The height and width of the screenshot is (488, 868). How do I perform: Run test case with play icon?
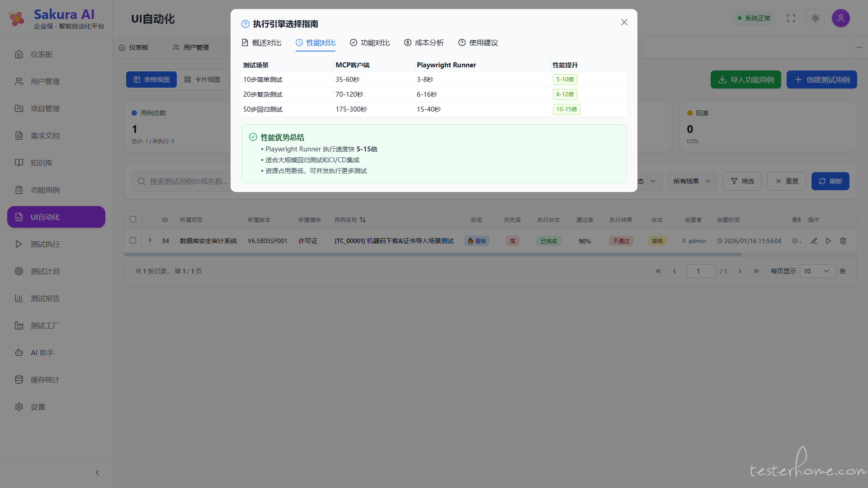coord(828,241)
